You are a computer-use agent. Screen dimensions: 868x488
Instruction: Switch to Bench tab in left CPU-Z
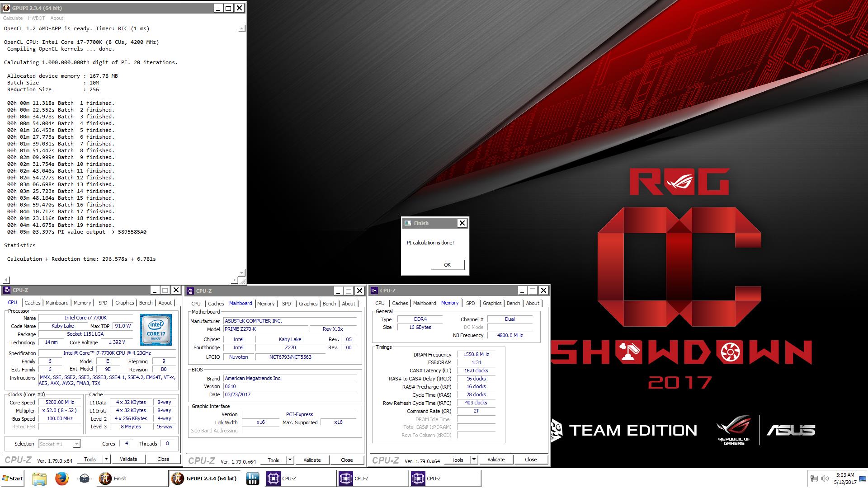146,303
